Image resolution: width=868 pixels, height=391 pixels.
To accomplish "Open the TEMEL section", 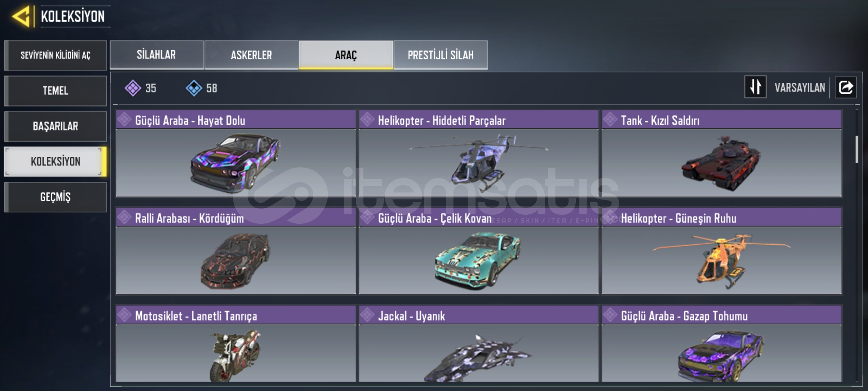I will click(x=55, y=91).
